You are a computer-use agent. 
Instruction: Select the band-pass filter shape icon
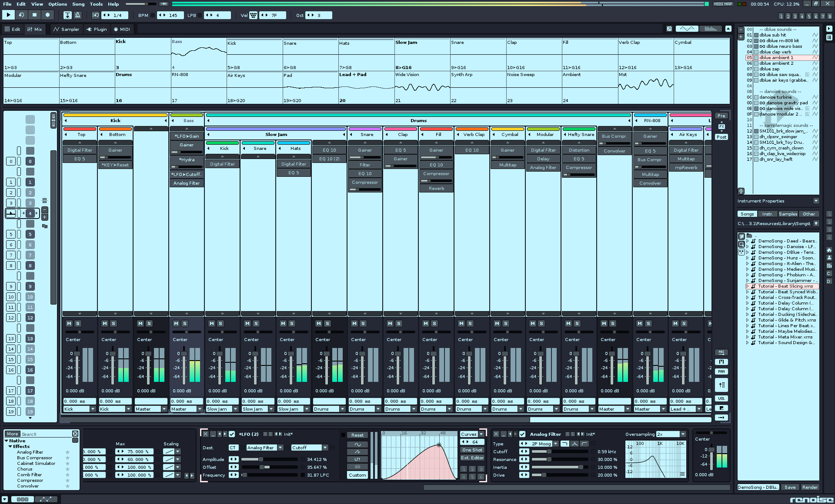tap(574, 444)
